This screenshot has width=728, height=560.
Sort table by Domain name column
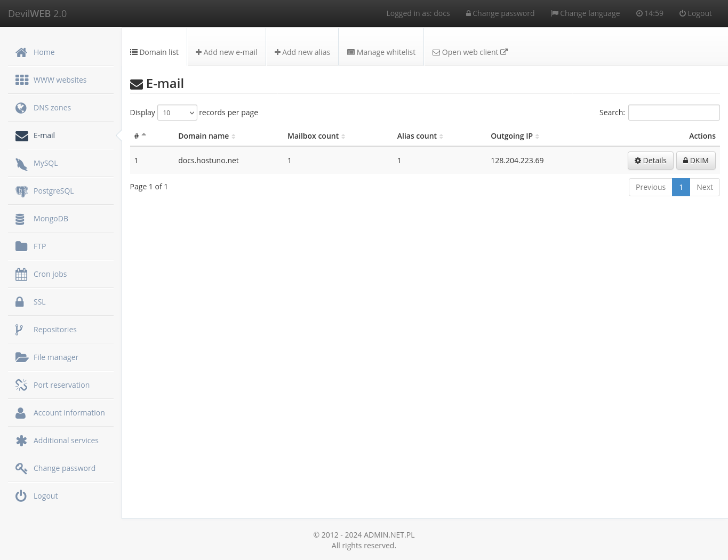tap(204, 135)
